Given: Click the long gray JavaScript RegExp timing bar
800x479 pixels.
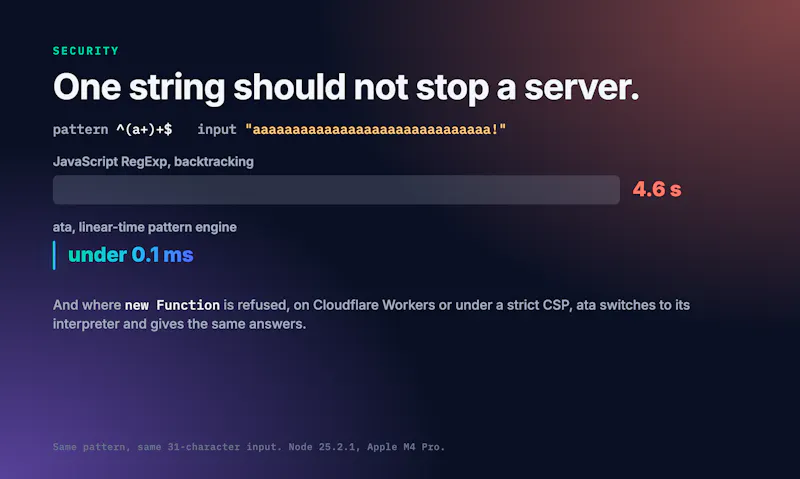Looking at the screenshot, I should 336,190.
